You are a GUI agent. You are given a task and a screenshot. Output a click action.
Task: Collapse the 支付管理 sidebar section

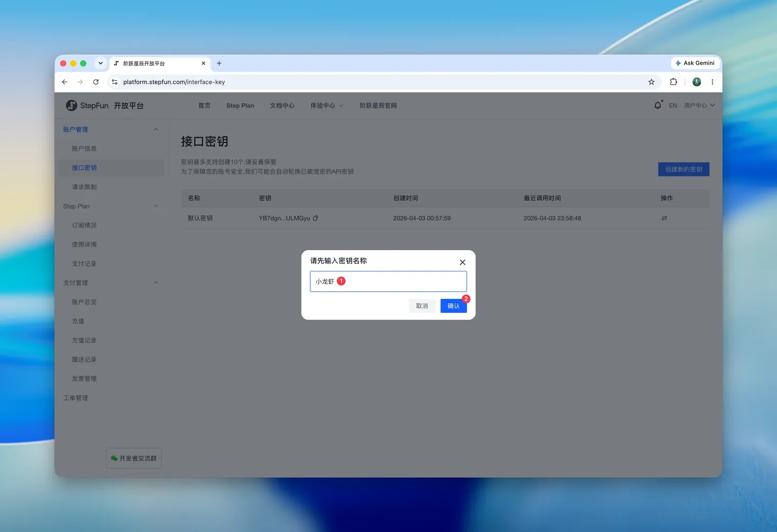point(156,283)
